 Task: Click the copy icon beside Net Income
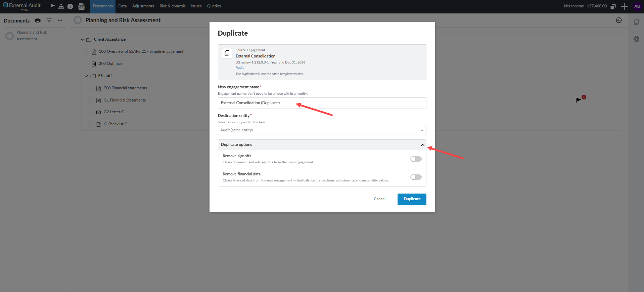613,6
